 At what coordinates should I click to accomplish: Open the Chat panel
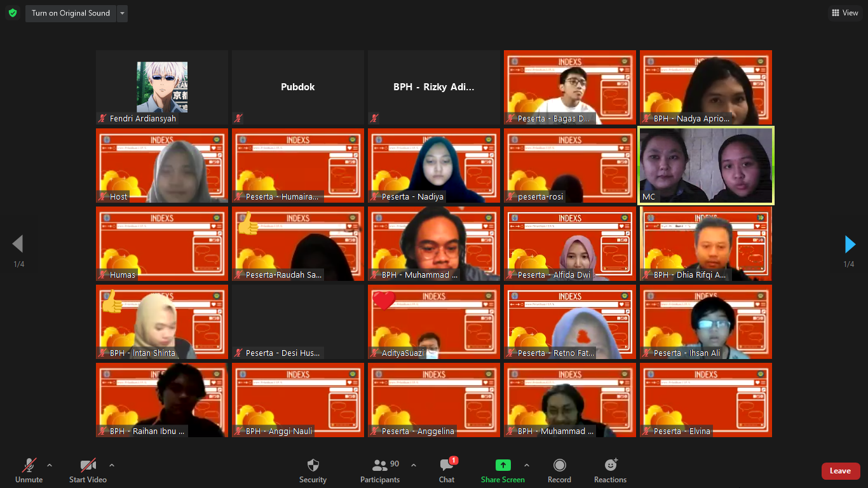click(447, 471)
